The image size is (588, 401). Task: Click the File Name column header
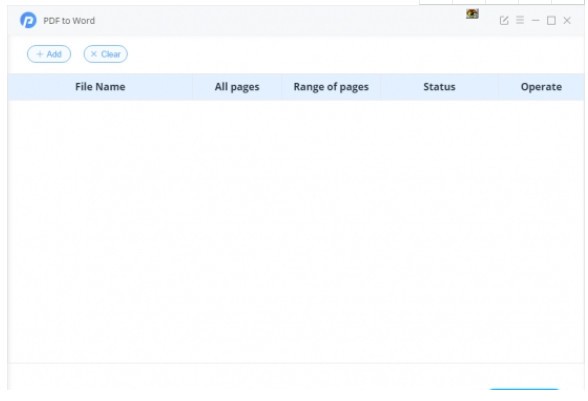point(100,87)
